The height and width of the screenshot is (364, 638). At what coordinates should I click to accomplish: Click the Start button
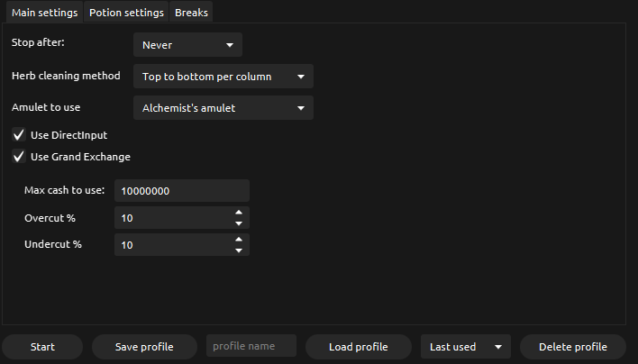tap(42, 347)
